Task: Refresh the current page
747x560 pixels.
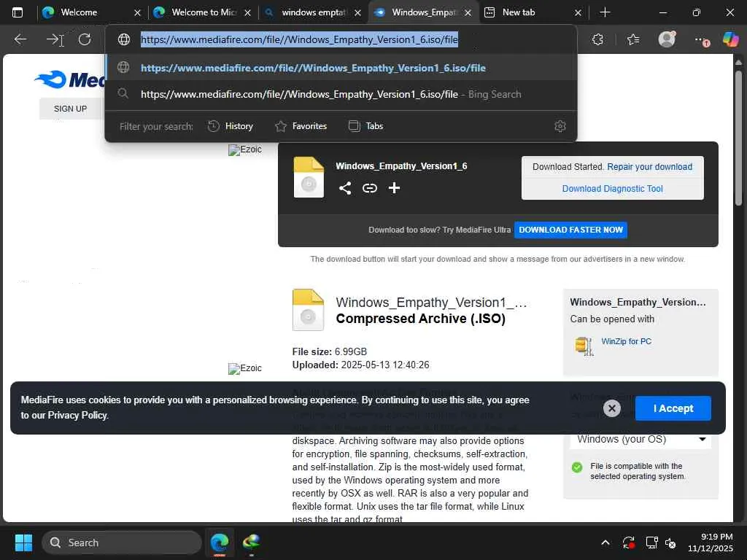Action: pyautogui.click(x=85, y=39)
